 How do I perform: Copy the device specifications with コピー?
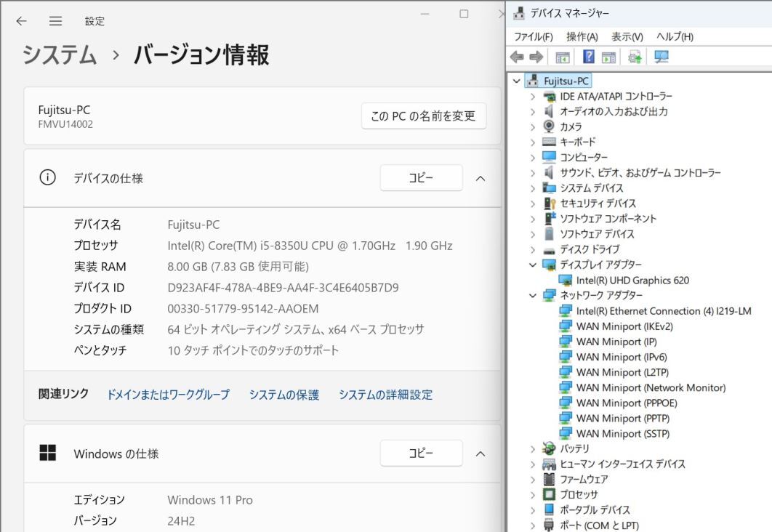(x=421, y=177)
